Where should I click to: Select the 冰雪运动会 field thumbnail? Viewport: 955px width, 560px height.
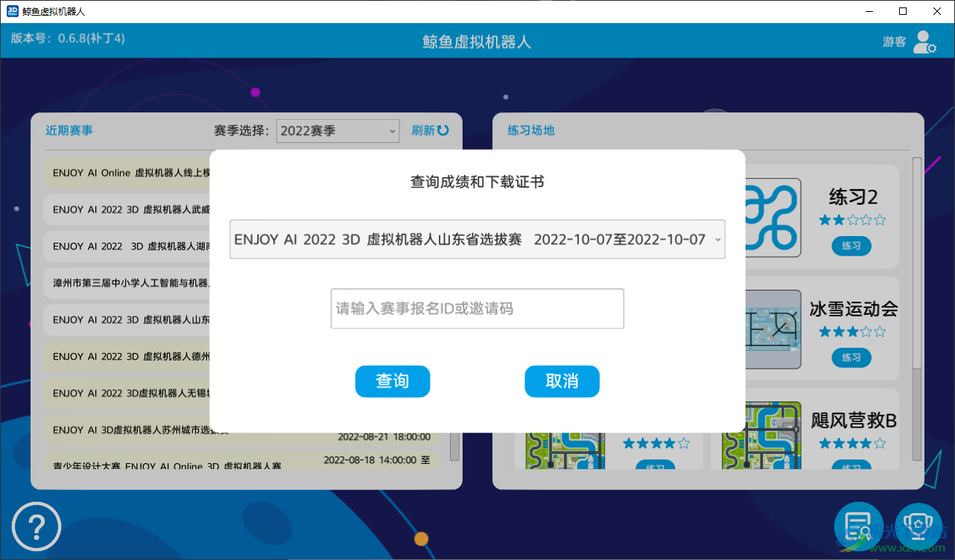[x=772, y=329]
